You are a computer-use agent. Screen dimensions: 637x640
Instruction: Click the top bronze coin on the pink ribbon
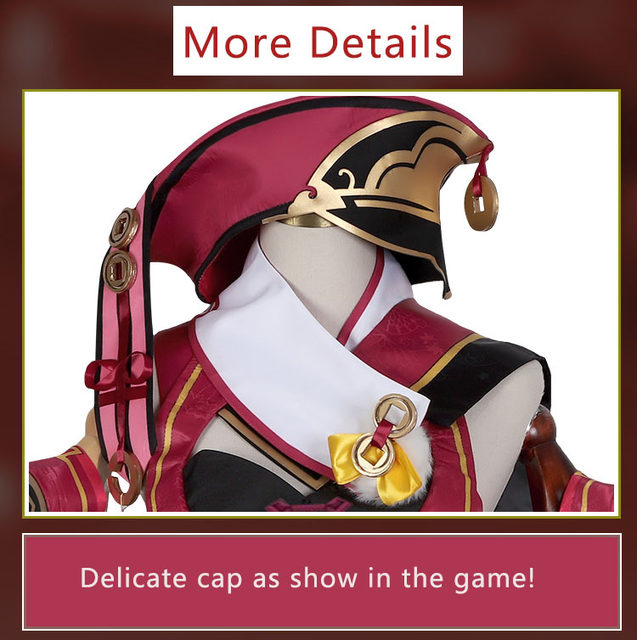tap(124, 227)
